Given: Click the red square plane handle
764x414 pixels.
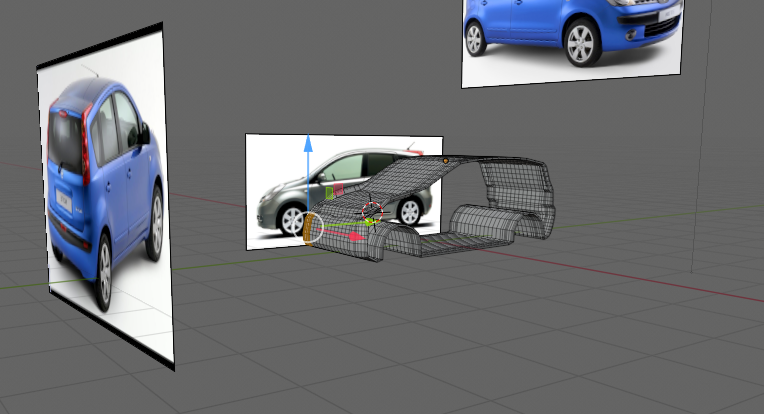Looking at the screenshot, I should click(x=339, y=188).
